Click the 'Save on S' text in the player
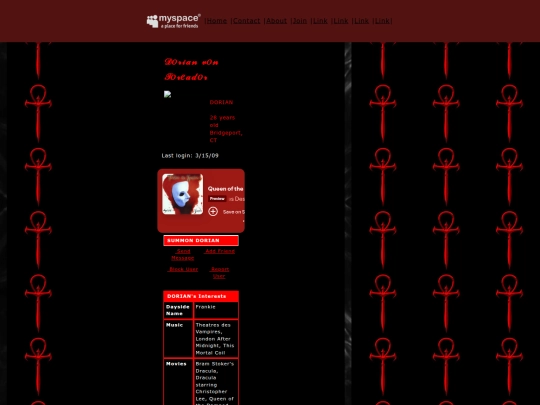The width and height of the screenshot is (540, 405). (234, 212)
